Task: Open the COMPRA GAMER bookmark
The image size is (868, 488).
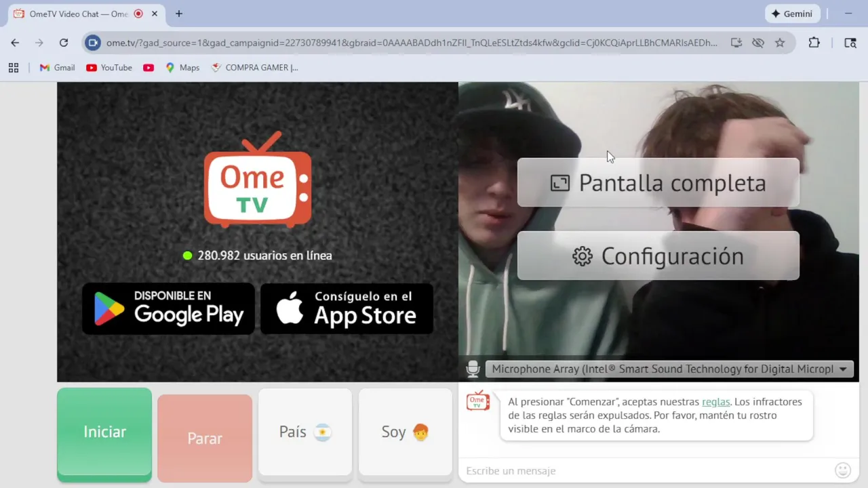Action: (254, 68)
